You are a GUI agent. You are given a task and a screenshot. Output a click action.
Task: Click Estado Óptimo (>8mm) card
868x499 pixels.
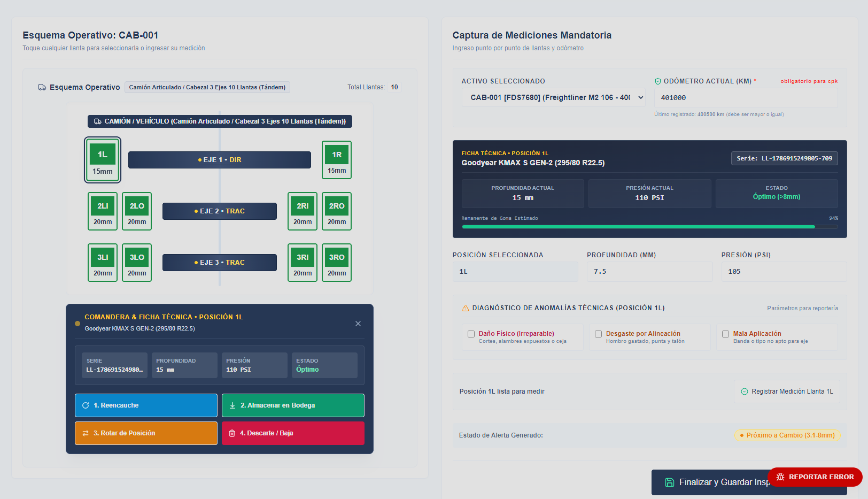pyautogui.click(x=777, y=193)
